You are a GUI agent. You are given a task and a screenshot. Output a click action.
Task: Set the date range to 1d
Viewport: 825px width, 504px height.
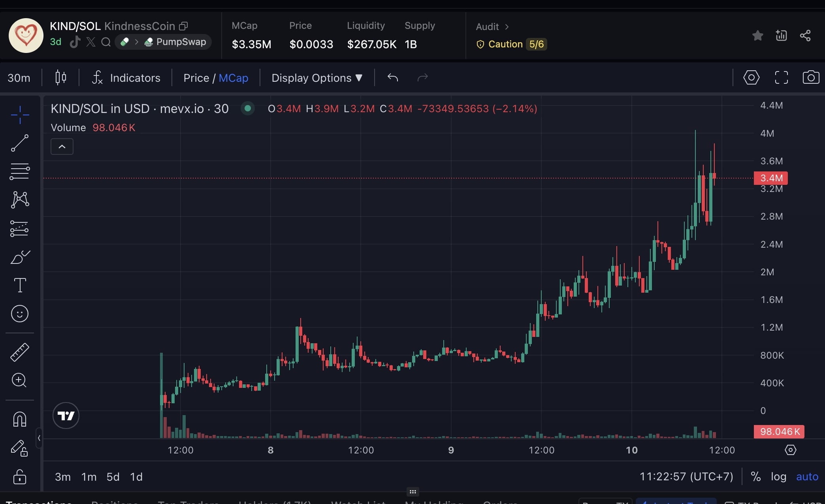click(136, 477)
